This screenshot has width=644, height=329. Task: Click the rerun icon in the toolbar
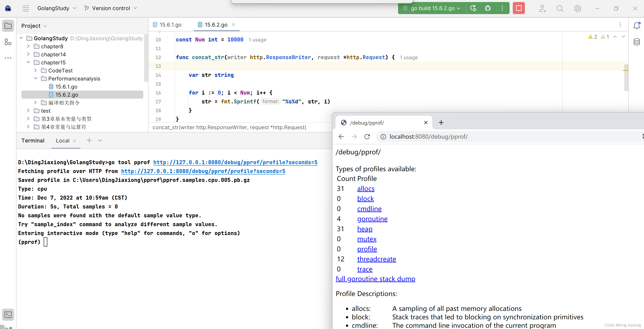473,8
